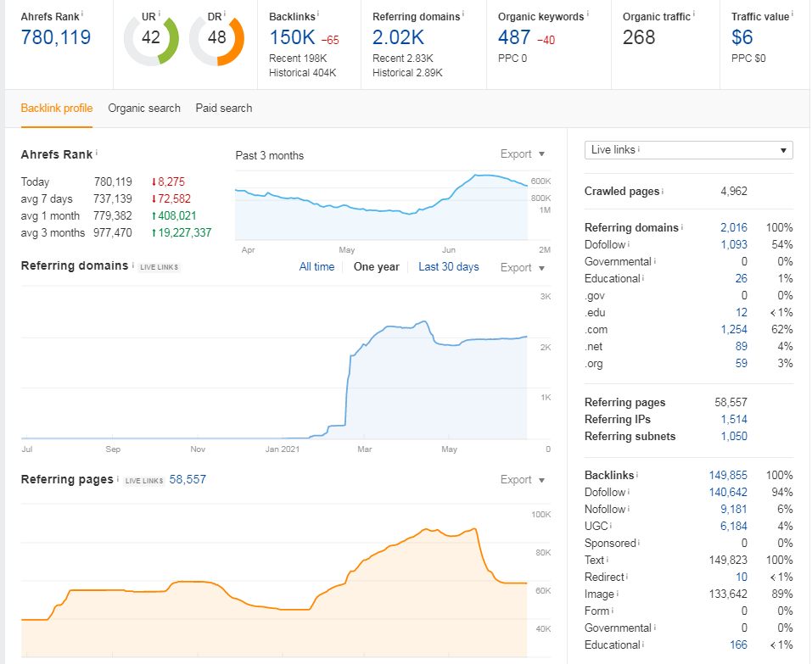Image resolution: width=812 pixels, height=664 pixels.
Task: Click info icon beside Nofollow backlinks
Action: (629, 509)
